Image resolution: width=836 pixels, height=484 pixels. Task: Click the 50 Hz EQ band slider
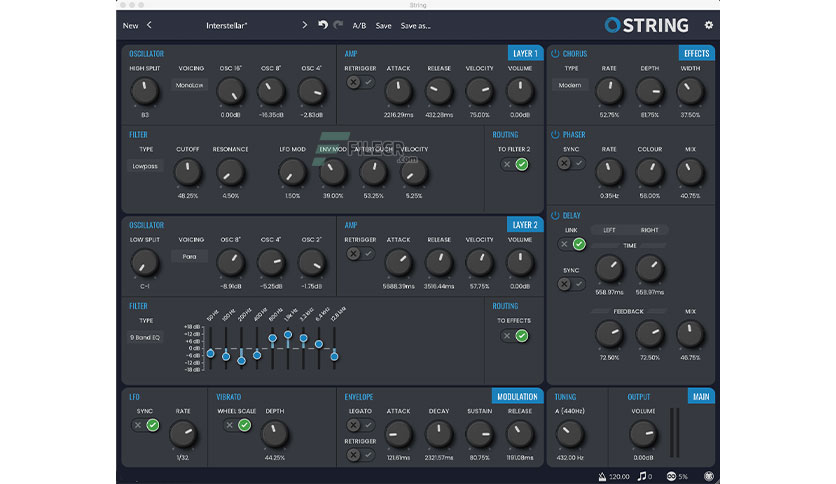(x=211, y=348)
